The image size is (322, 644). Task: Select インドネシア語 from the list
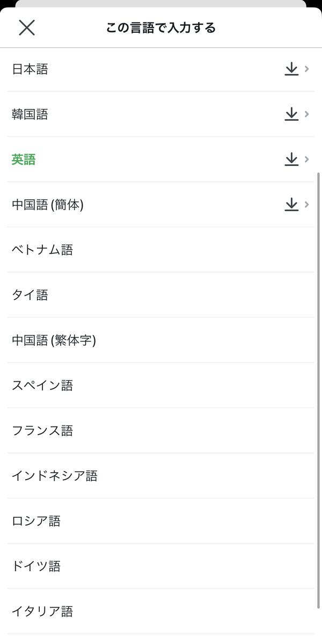click(x=161, y=475)
